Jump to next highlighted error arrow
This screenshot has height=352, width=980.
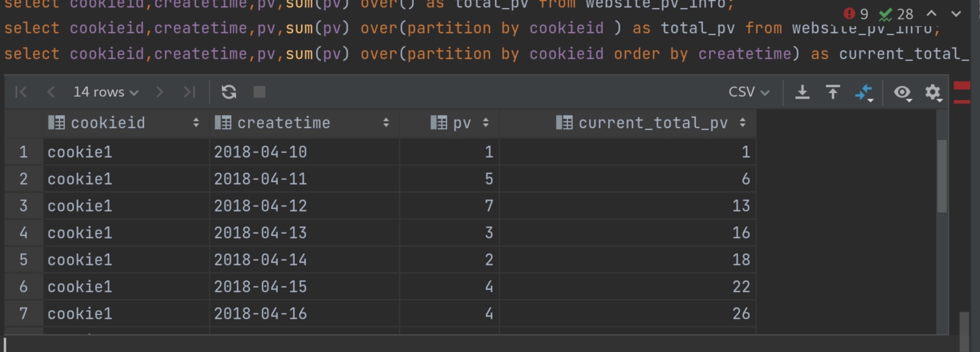[956, 13]
